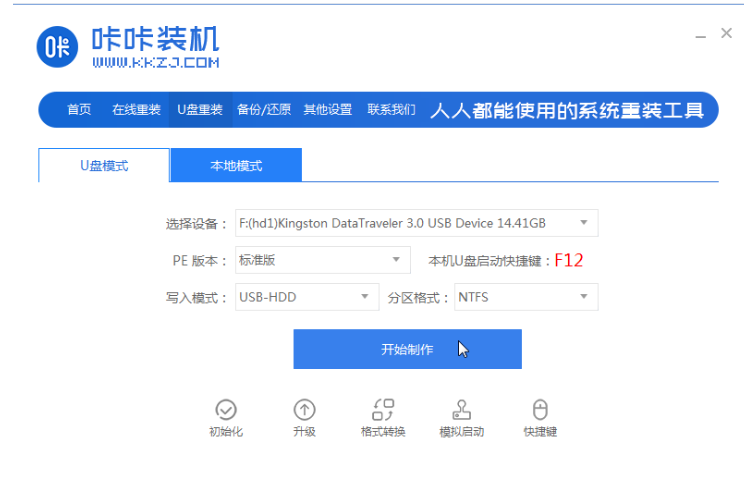The image size is (744, 482).
Task: Open 其他设置 in the navigation bar
Action: point(328,110)
